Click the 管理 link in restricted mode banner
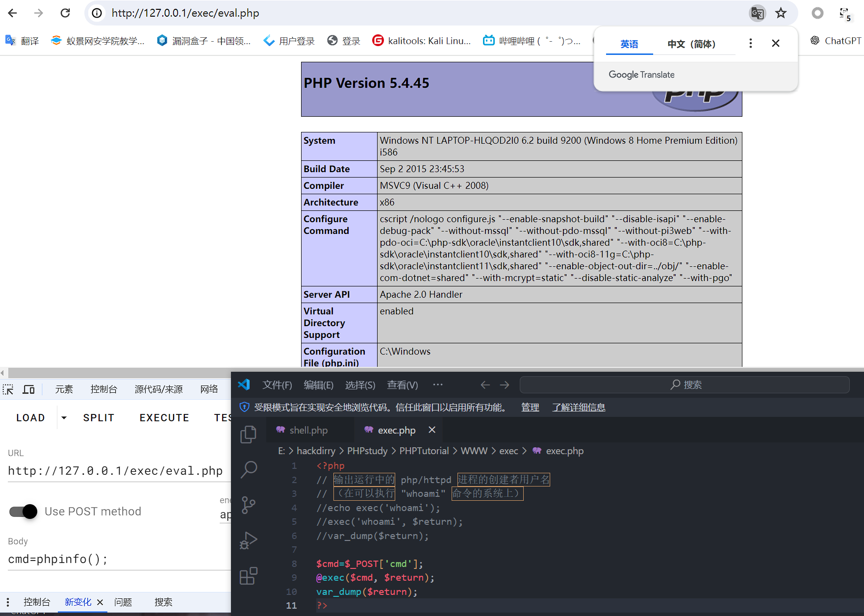 tap(530, 408)
